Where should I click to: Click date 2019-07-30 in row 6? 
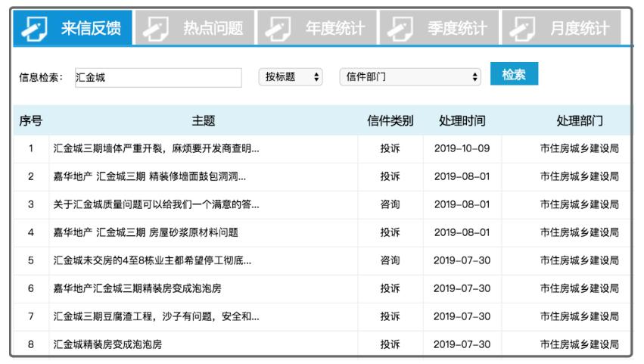462,288
